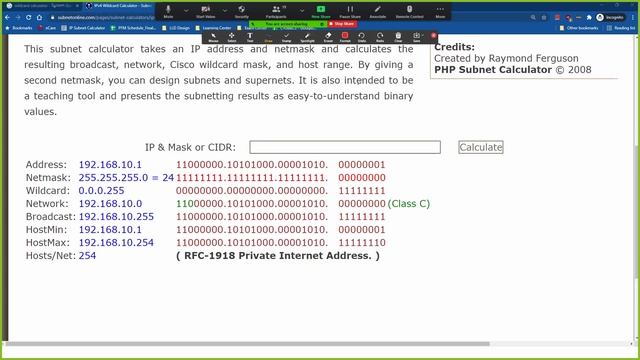Screen dimensions: 640x360
Task: Go to the browser home page
Action: (39, 18)
